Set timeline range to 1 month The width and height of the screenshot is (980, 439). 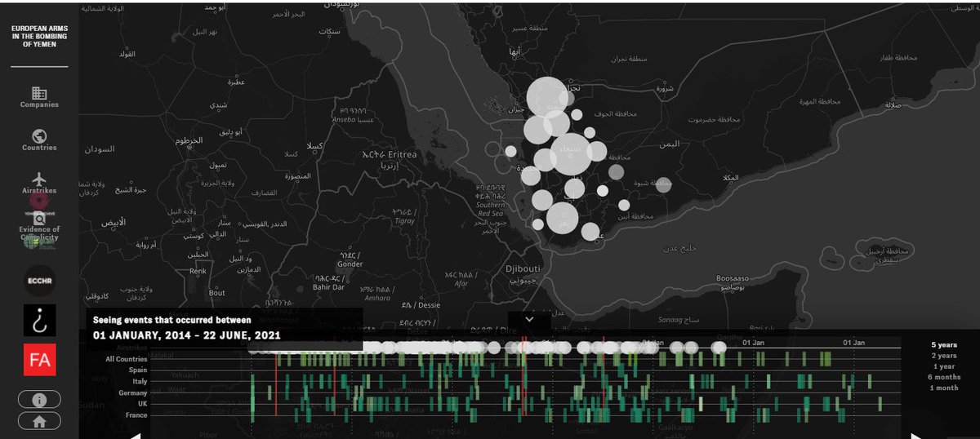click(943, 387)
